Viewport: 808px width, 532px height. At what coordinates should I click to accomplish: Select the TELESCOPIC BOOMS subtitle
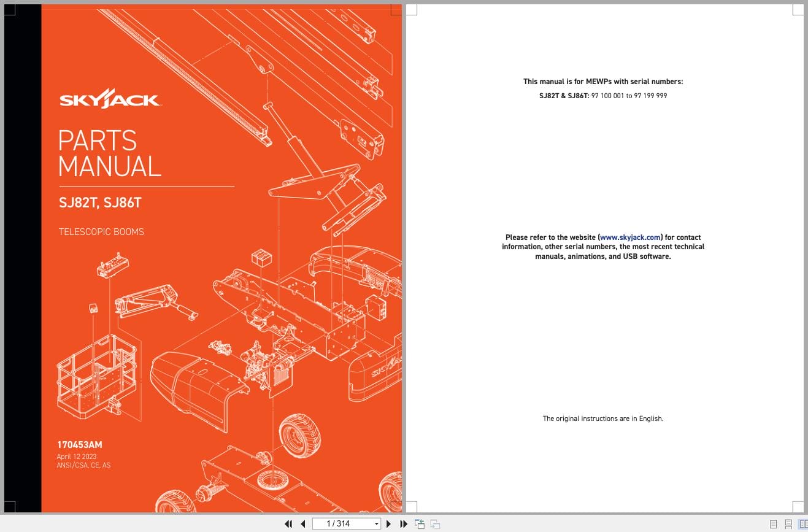point(101,232)
